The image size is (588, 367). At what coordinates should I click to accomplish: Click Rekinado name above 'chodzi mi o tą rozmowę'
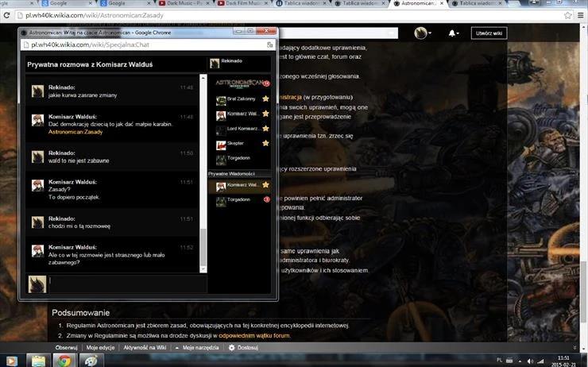pyautogui.click(x=62, y=218)
